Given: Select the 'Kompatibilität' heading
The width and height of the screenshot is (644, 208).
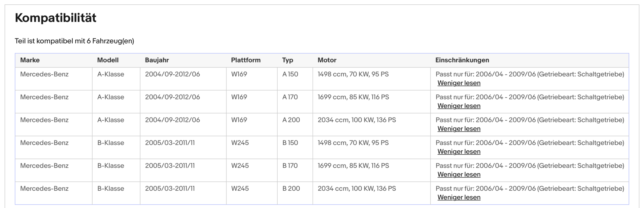Looking at the screenshot, I should (56, 18).
